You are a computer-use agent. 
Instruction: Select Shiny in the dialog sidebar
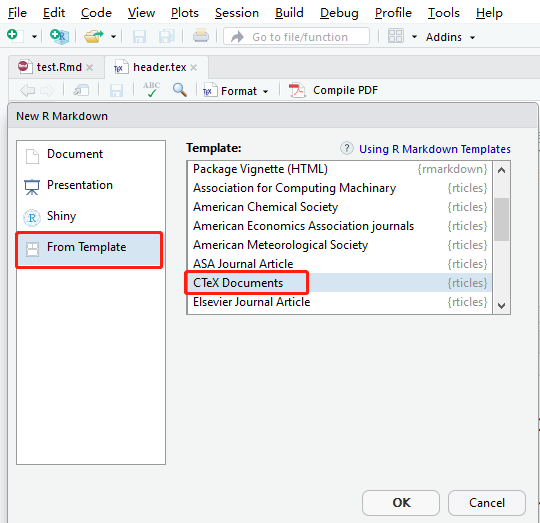tap(91, 216)
